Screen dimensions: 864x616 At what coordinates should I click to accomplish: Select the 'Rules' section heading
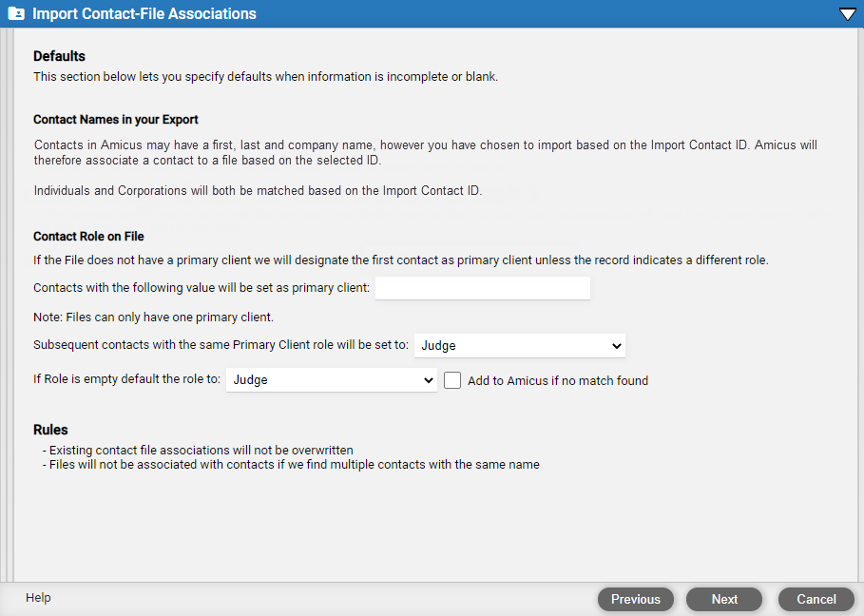point(50,430)
